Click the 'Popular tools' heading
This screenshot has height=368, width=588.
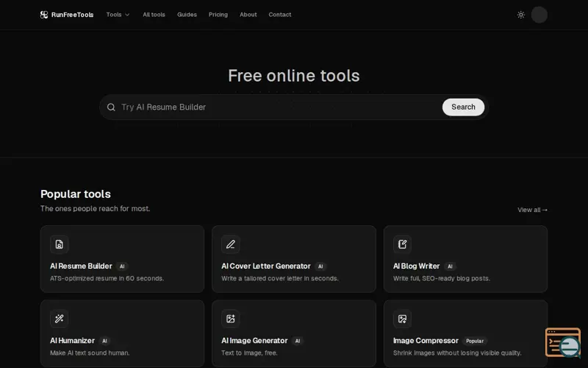(76, 194)
